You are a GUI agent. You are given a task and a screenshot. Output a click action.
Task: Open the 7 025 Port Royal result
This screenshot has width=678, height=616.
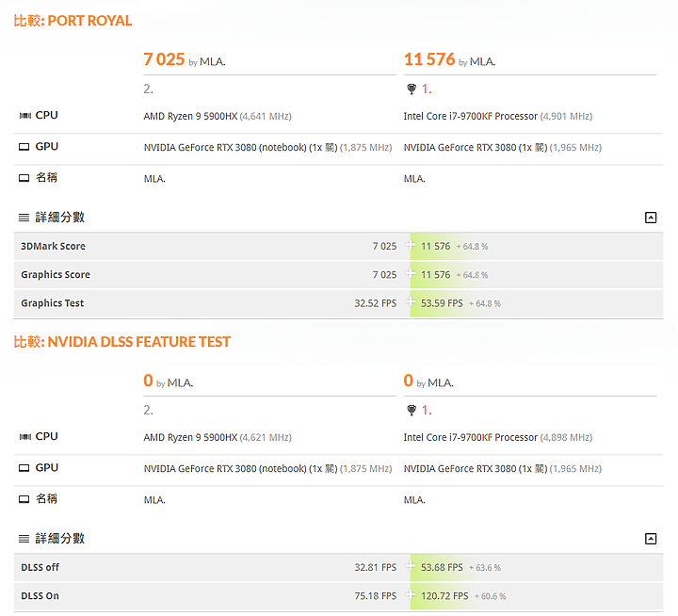(164, 59)
